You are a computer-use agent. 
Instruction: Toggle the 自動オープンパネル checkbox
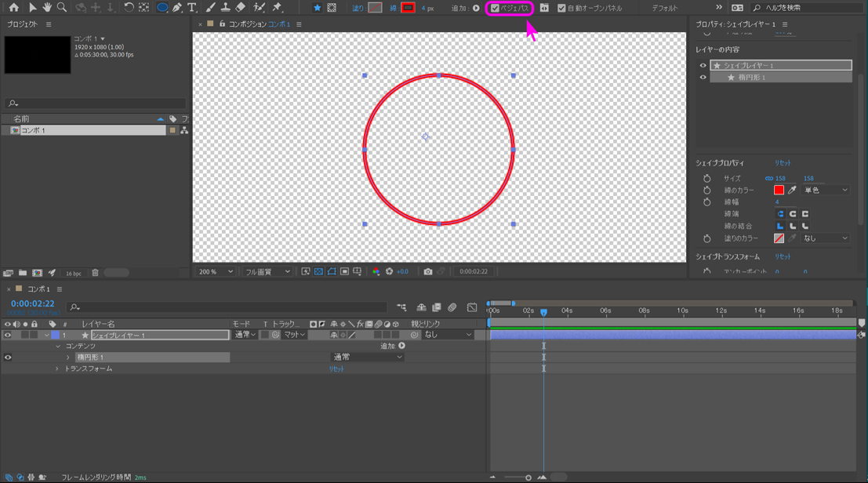[561, 8]
